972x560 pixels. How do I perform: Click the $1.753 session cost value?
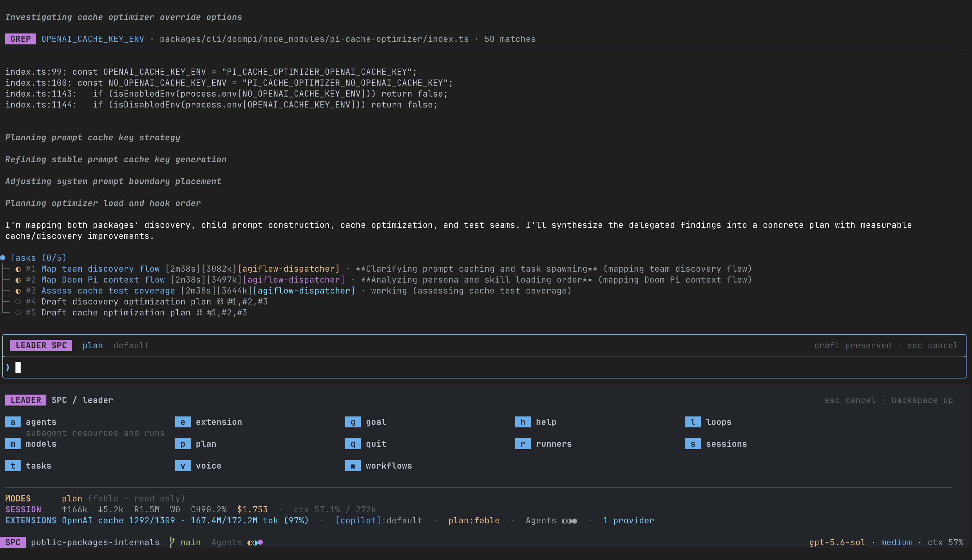coord(252,509)
